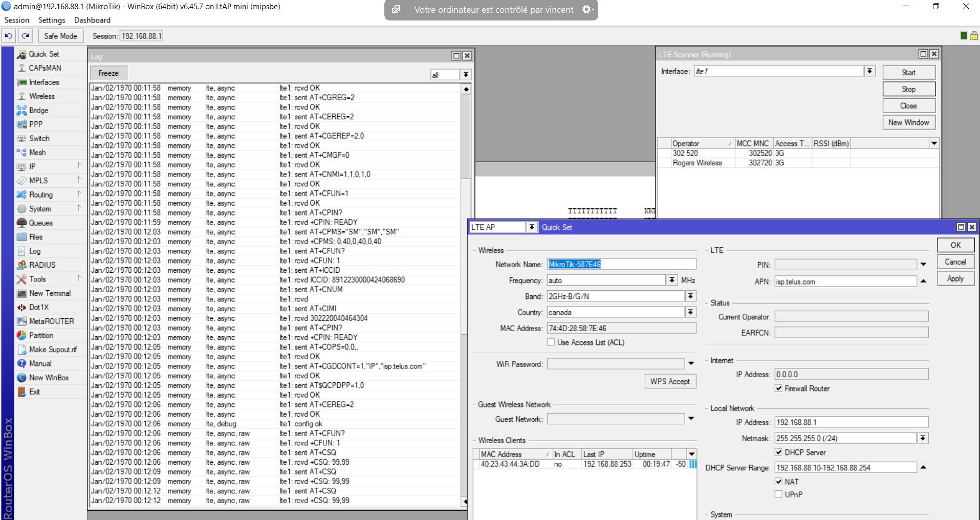Click the APN input field
The image size is (980, 520).
tap(845, 281)
